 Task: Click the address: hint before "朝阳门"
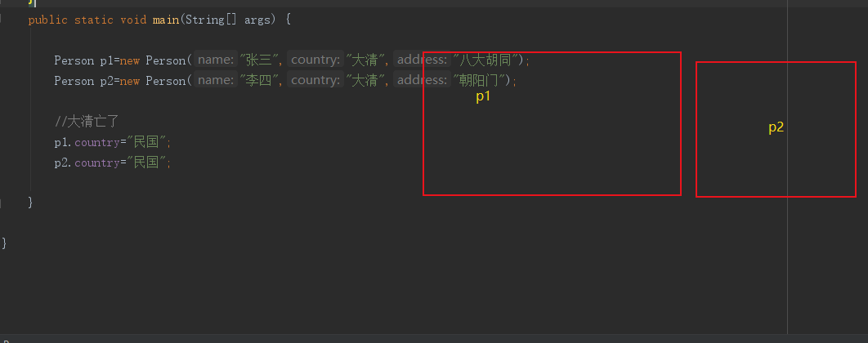[x=423, y=80]
